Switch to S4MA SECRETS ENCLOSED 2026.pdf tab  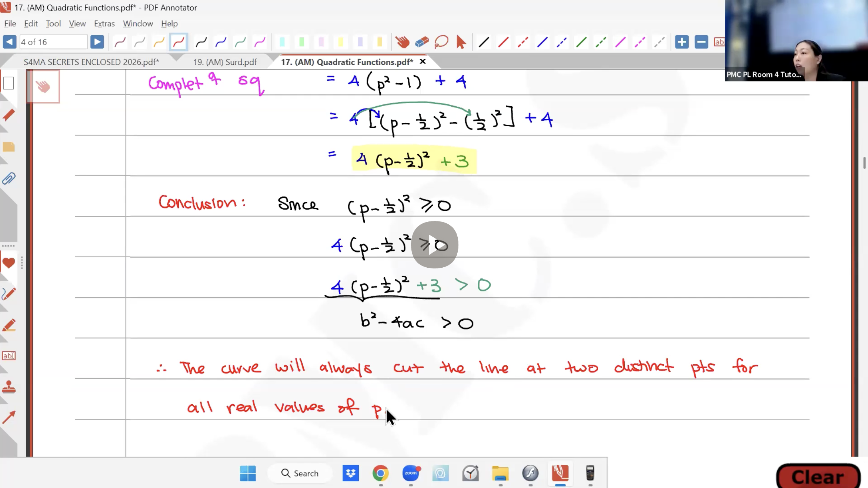point(91,62)
